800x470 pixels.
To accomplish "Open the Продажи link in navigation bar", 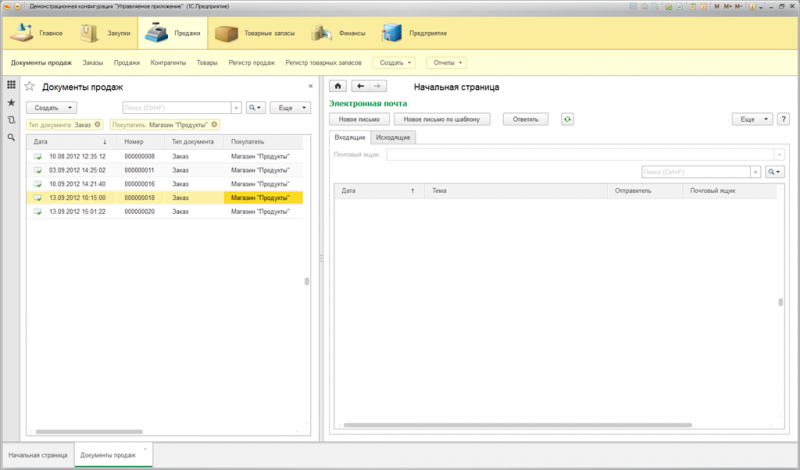I will point(127,63).
